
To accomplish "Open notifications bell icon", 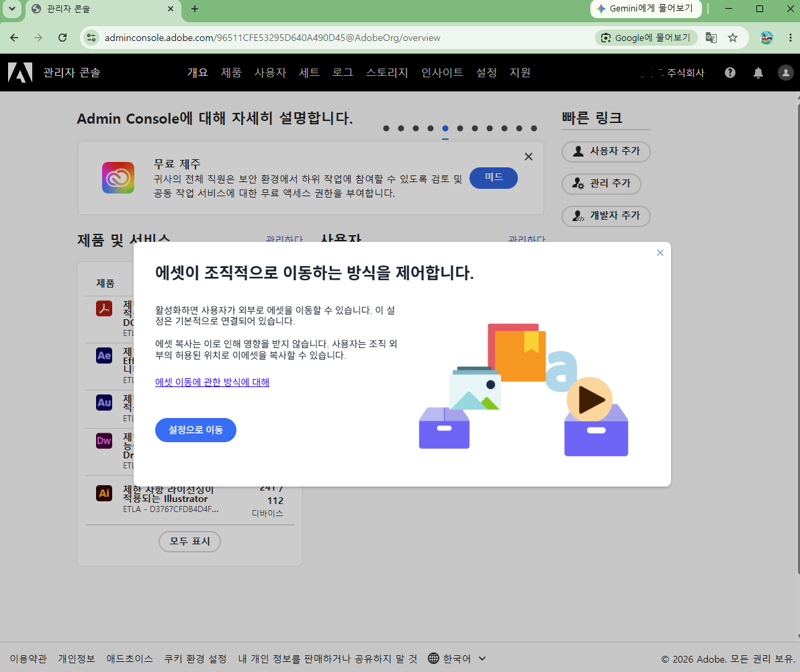I will coord(758,73).
